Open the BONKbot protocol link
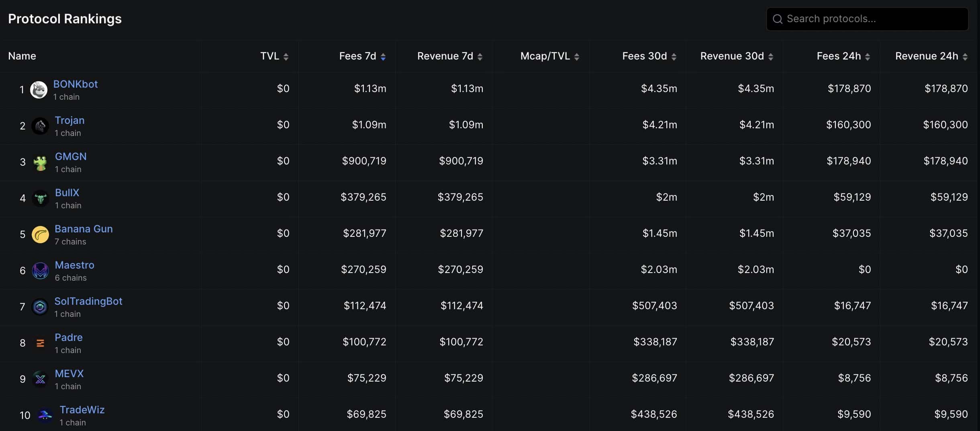 tap(76, 84)
